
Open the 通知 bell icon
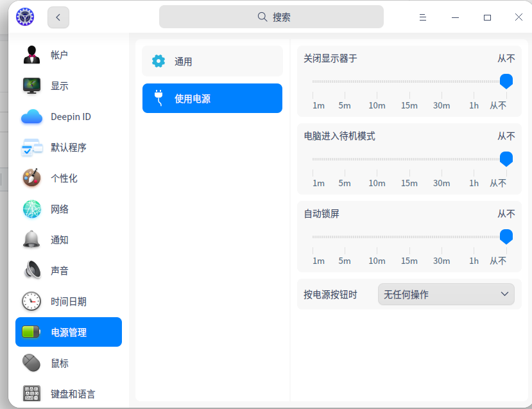30,239
